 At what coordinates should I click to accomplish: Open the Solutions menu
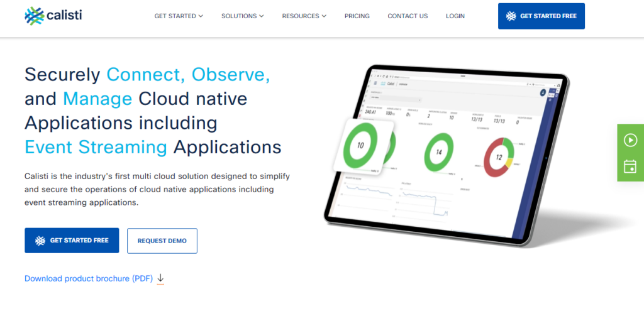pyautogui.click(x=242, y=16)
